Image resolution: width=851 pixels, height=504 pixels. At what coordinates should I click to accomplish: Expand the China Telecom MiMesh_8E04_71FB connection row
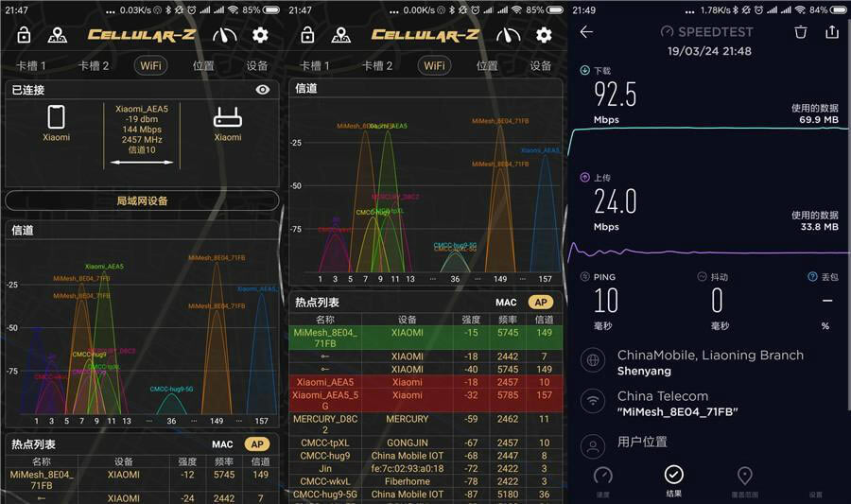709,403
